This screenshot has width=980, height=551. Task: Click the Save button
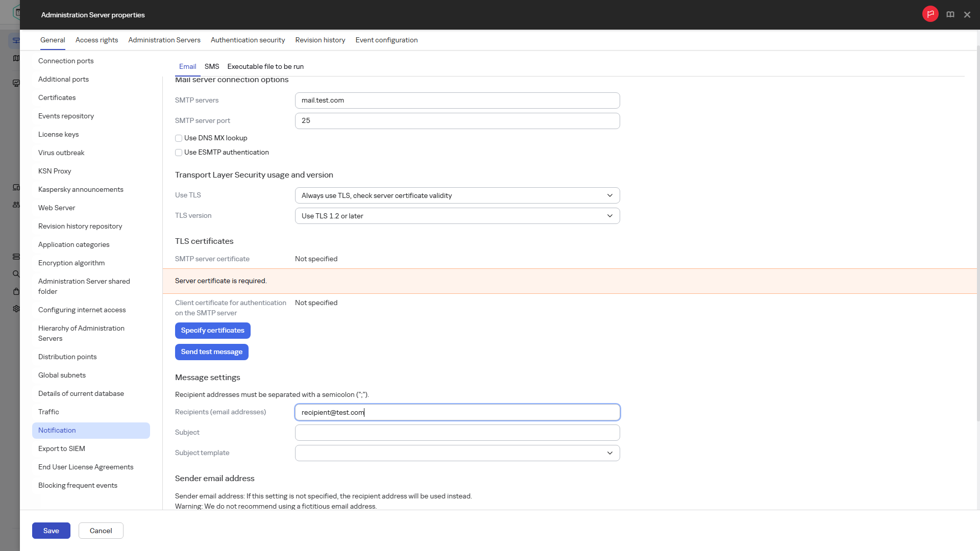51,531
